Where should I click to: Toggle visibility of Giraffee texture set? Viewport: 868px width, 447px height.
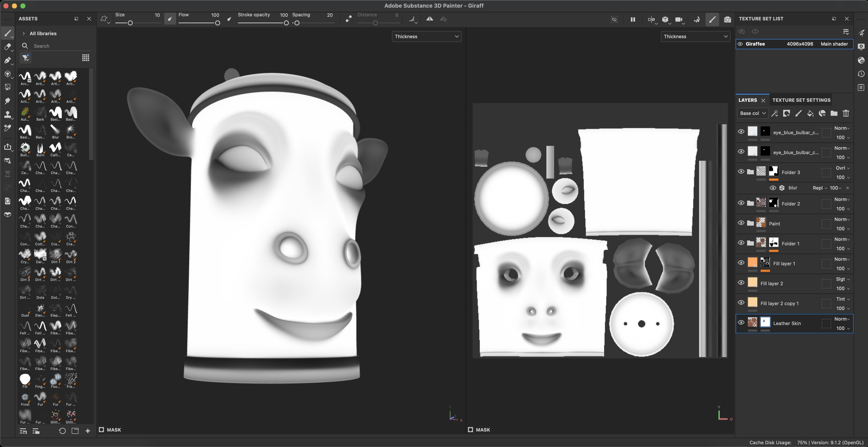[x=740, y=44]
